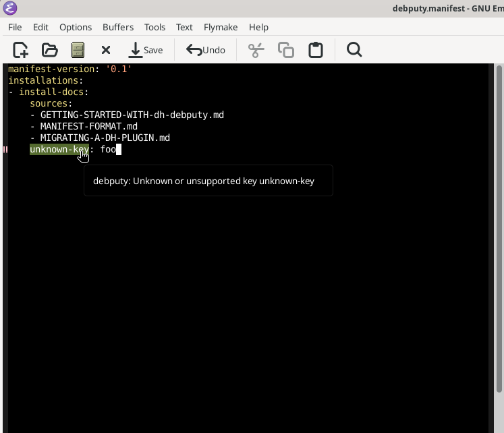This screenshot has height=433, width=504.
Task: Click GETTING-STARTED-WITH-dh-debputy.md entry
Action: pos(132,115)
